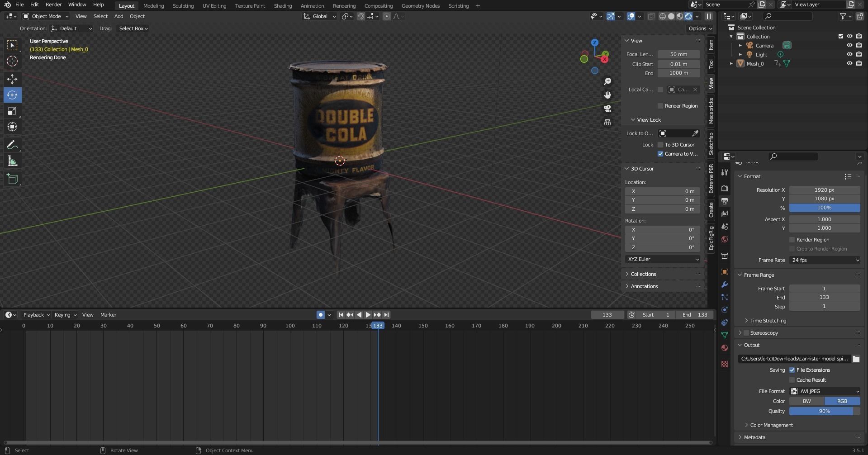The image size is (868, 455).
Task: Open the Render menu
Action: point(53,5)
